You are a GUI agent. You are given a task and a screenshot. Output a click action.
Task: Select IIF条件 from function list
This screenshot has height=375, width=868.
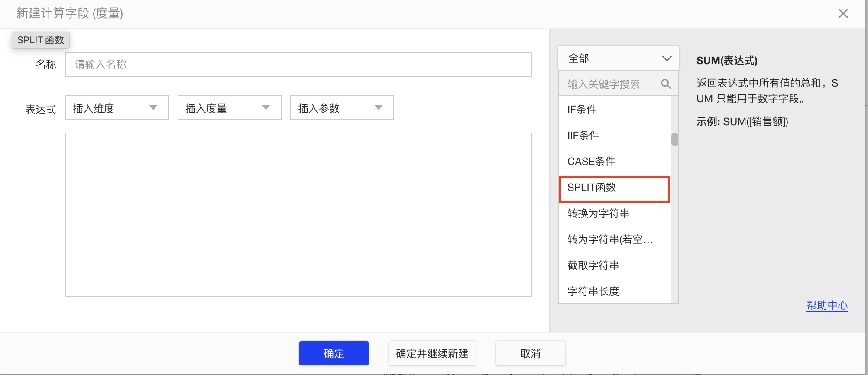pyautogui.click(x=583, y=136)
